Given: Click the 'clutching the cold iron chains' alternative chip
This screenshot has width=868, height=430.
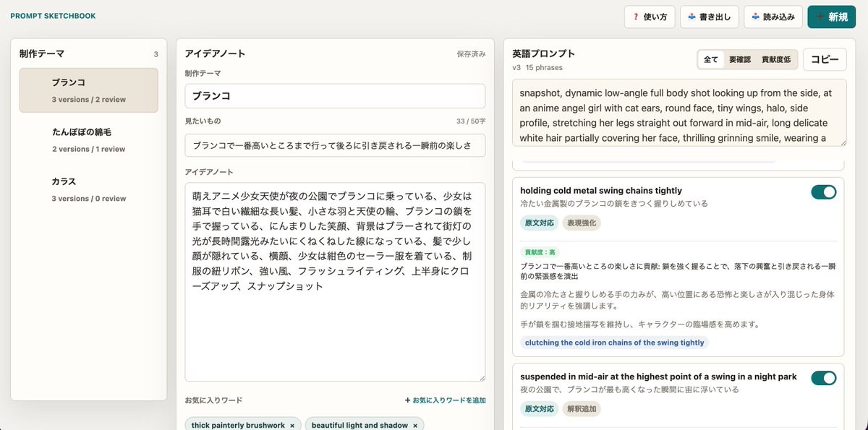Looking at the screenshot, I should coord(614,343).
